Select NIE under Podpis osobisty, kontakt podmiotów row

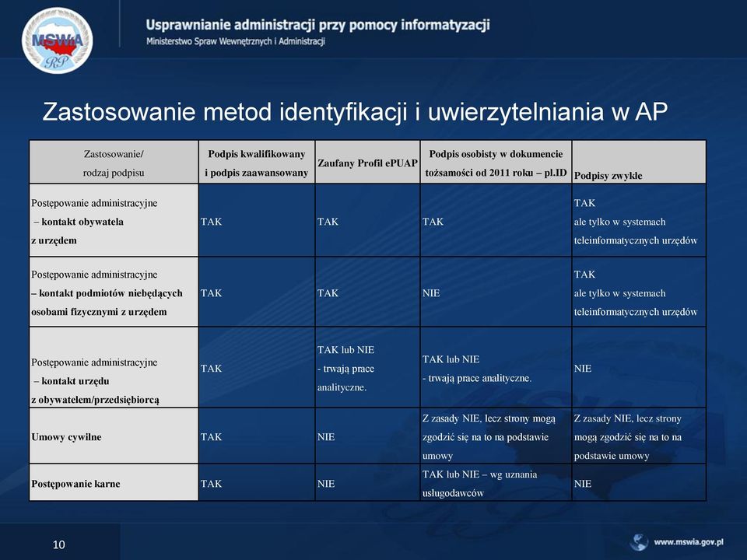tap(431, 293)
